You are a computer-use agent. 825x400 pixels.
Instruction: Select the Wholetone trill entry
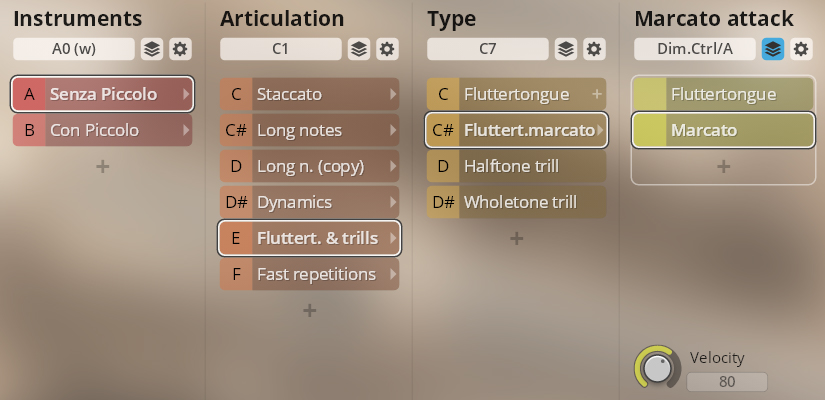tap(516, 202)
